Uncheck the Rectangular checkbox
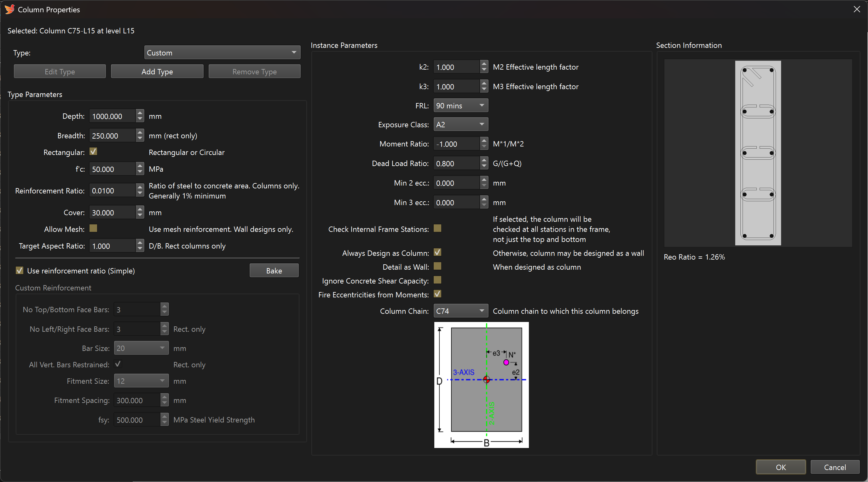868x482 pixels. [x=93, y=152]
